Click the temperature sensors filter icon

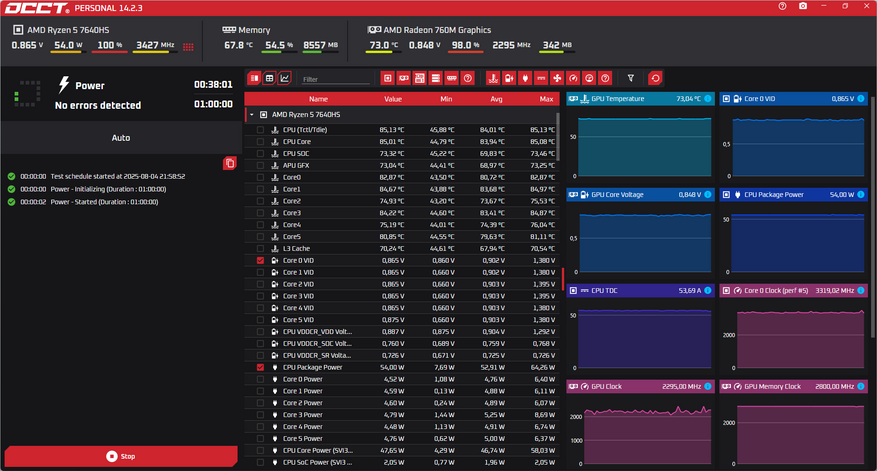click(x=493, y=78)
